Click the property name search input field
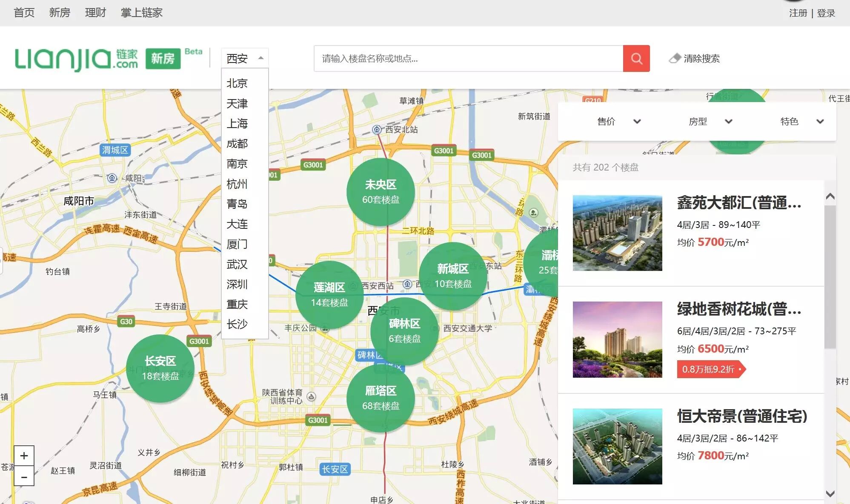Screen dimensions: 850x504 coord(468,58)
